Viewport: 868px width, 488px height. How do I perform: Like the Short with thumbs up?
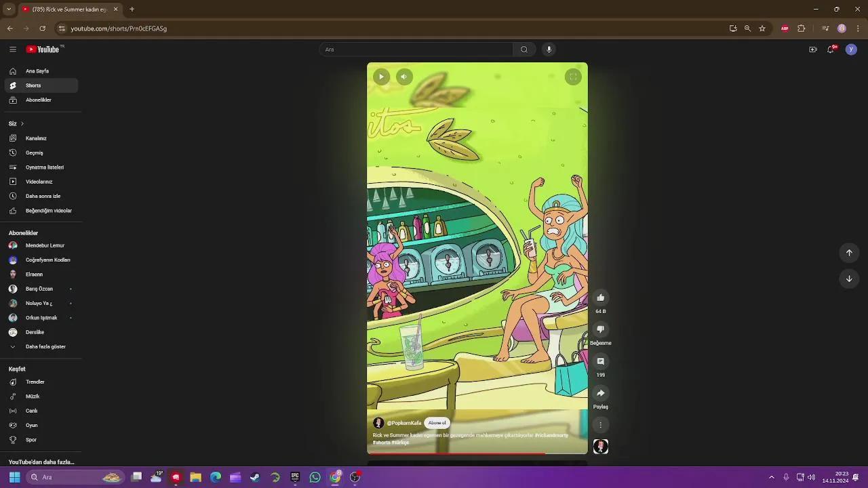coord(600,298)
